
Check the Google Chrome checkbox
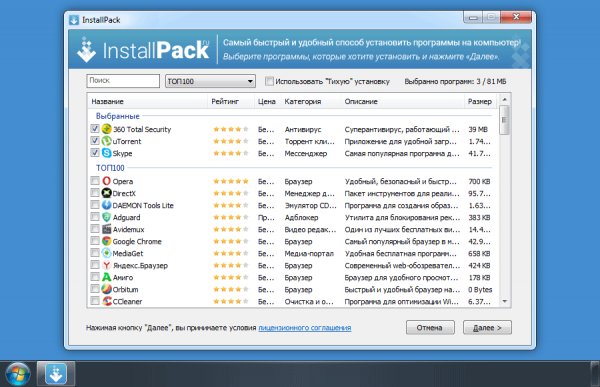tap(95, 241)
